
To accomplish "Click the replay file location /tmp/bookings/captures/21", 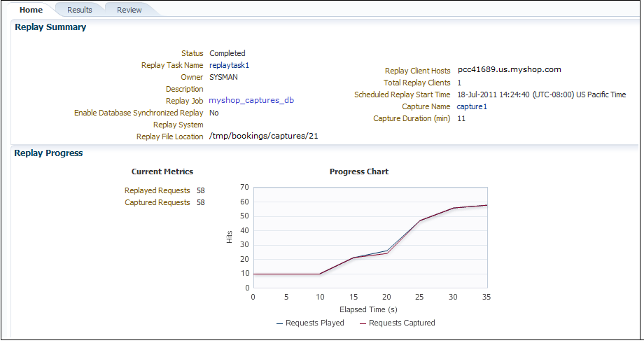I will click(264, 136).
